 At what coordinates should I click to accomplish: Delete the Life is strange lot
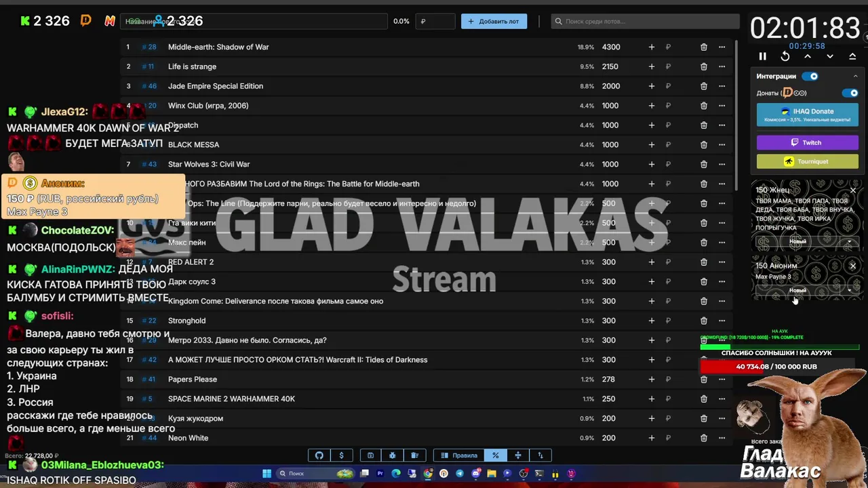(704, 66)
